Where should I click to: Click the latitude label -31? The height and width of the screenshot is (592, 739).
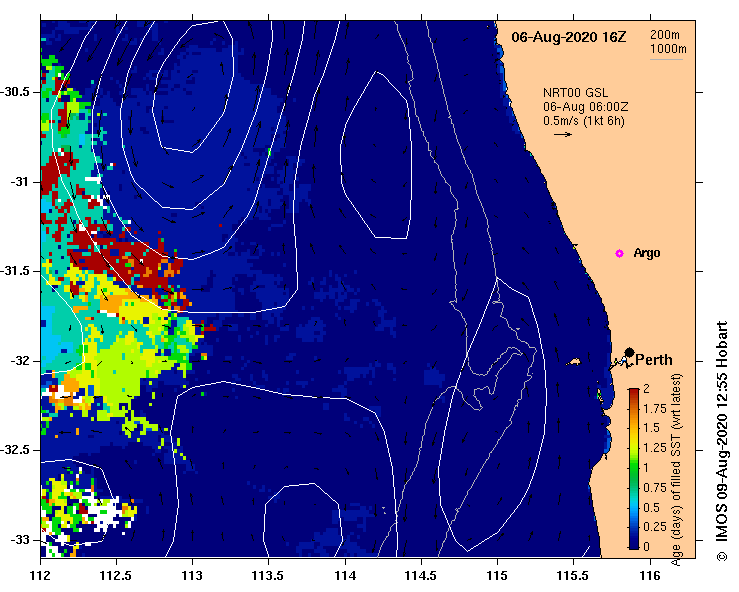point(20,181)
